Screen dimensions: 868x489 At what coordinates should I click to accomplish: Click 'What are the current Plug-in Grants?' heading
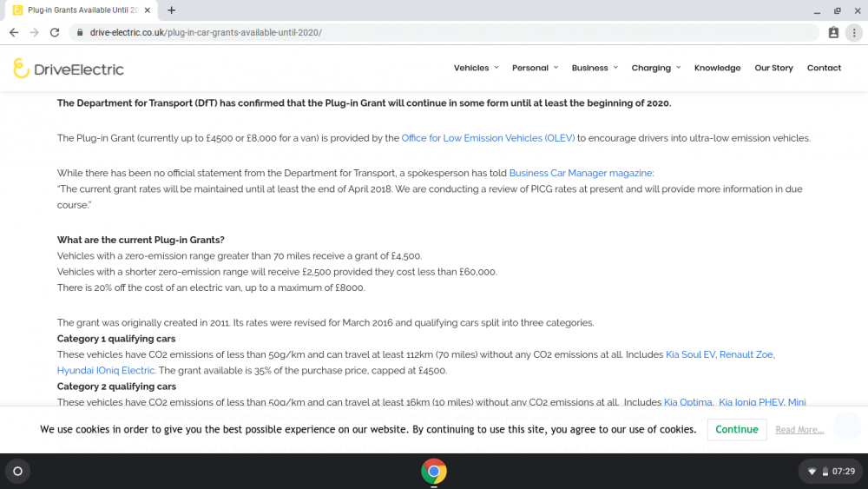pyautogui.click(x=141, y=241)
